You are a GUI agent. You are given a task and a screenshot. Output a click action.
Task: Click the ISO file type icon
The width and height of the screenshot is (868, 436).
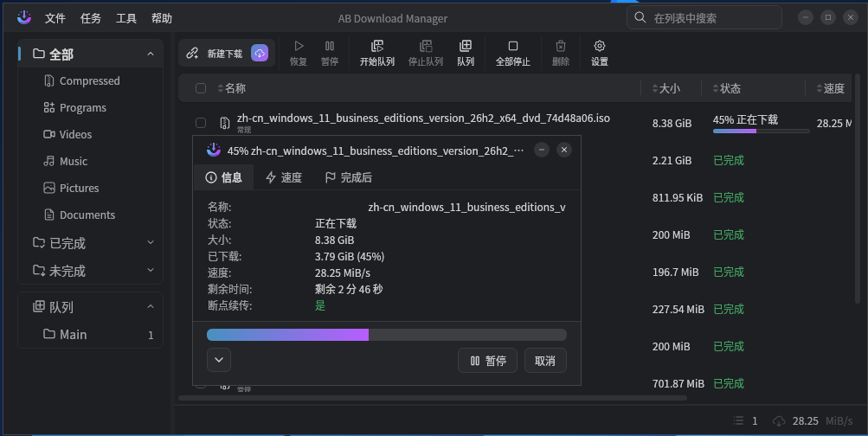[224, 123]
